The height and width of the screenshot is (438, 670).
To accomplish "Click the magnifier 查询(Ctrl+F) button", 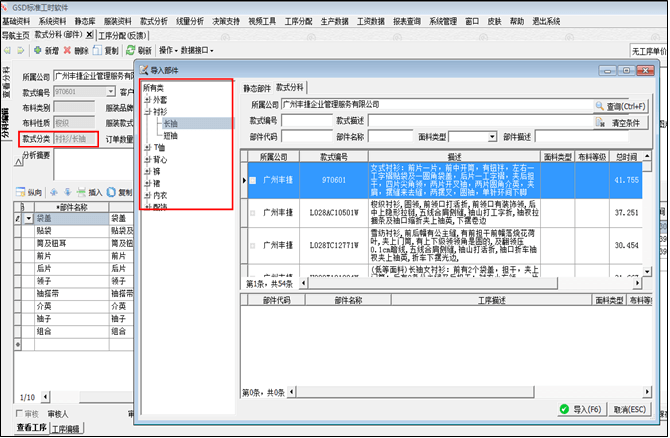I will [x=621, y=106].
